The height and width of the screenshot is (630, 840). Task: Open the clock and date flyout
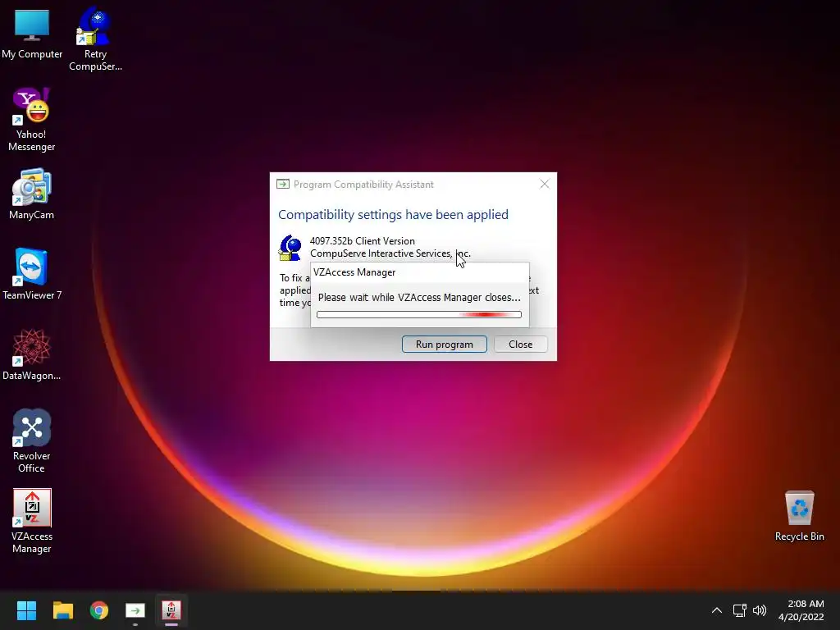click(801, 610)
